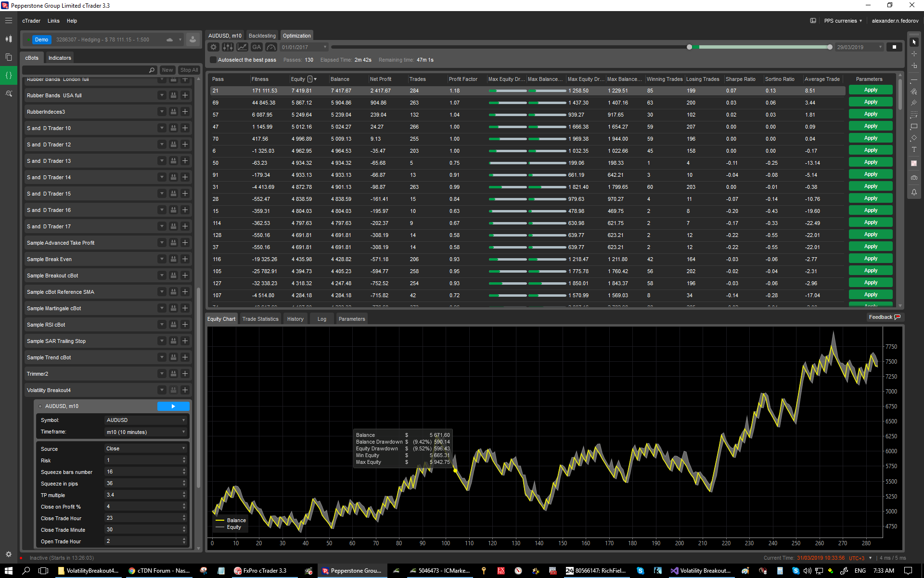Open the settings gear at bottom-left corner
The image size is (924, 578).
coord(9,554)
